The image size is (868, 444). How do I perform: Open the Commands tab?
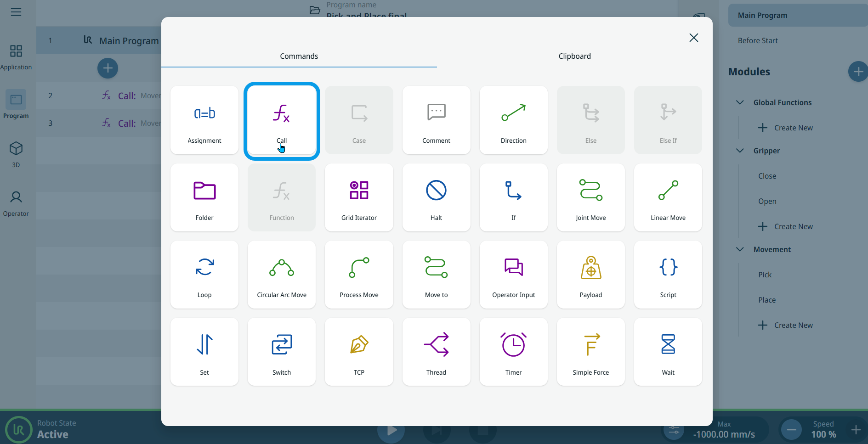click(299, 56)
